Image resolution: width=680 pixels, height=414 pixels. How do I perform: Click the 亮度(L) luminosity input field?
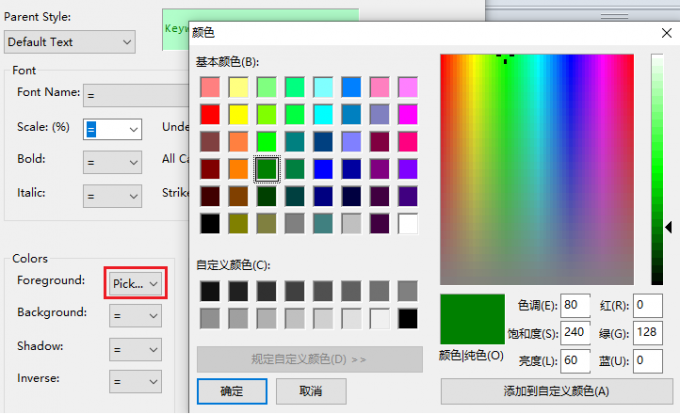pyautogui.click(x=575, y=361)
